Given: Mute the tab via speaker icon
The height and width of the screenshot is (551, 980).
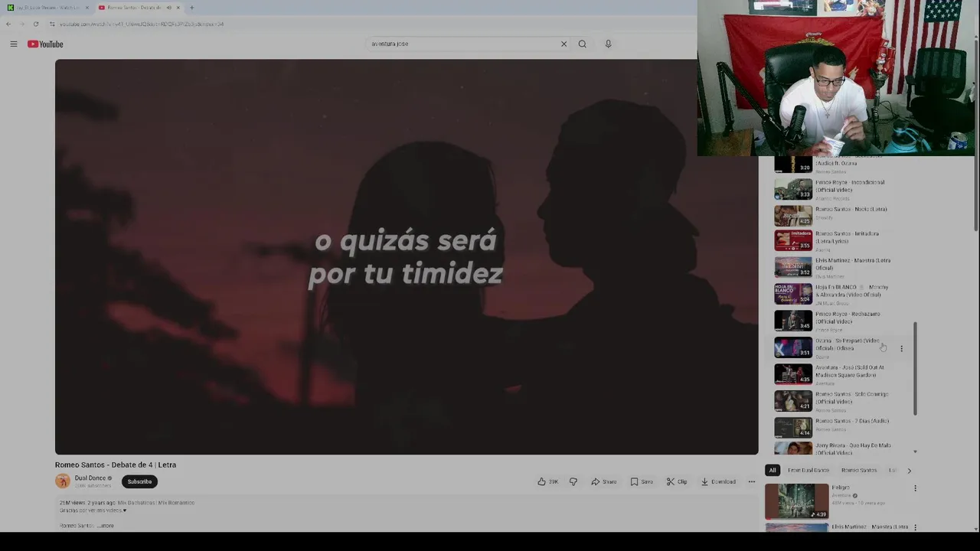Looking at the screenshot, I should [x=168, y=8].
